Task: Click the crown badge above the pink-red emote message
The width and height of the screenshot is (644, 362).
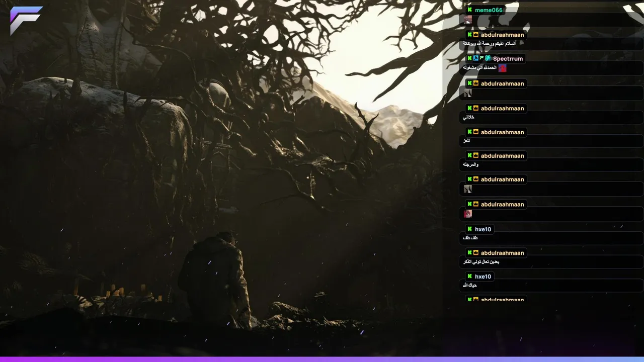Action: pos(475,204)
